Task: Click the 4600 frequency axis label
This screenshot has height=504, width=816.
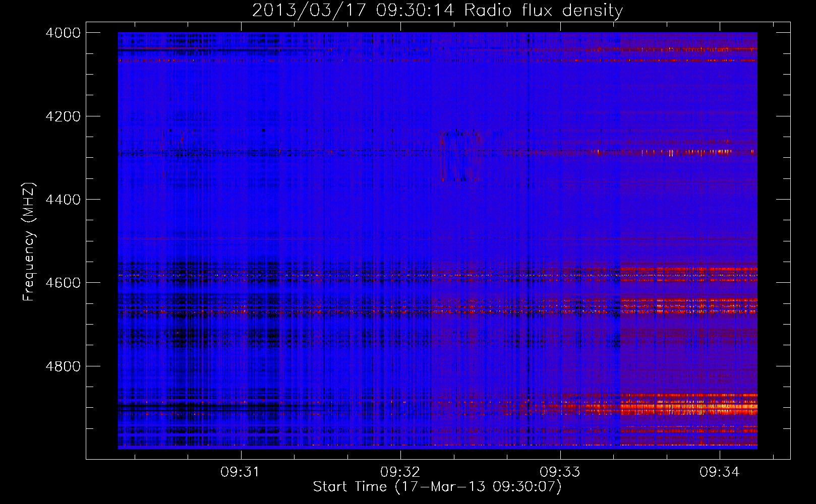Action: point(63,283)
